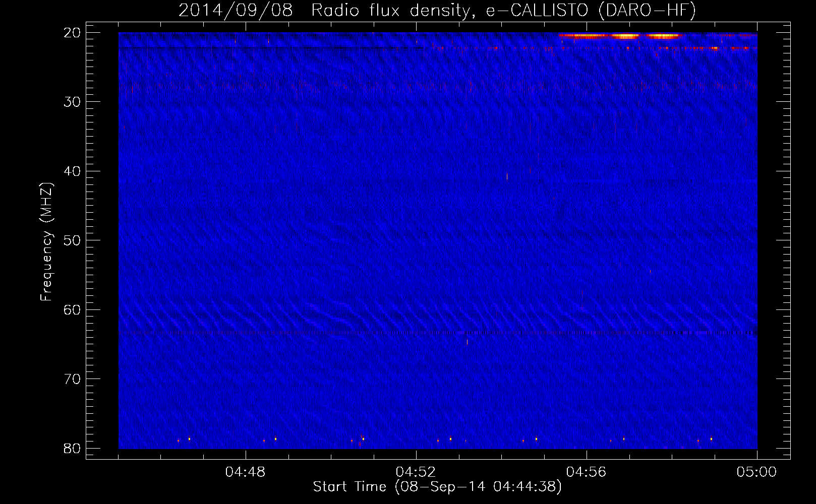The height and width of the screenshot is (504, 816).
Task: Click the 04:56 time tick label
Action: [587, 472]
